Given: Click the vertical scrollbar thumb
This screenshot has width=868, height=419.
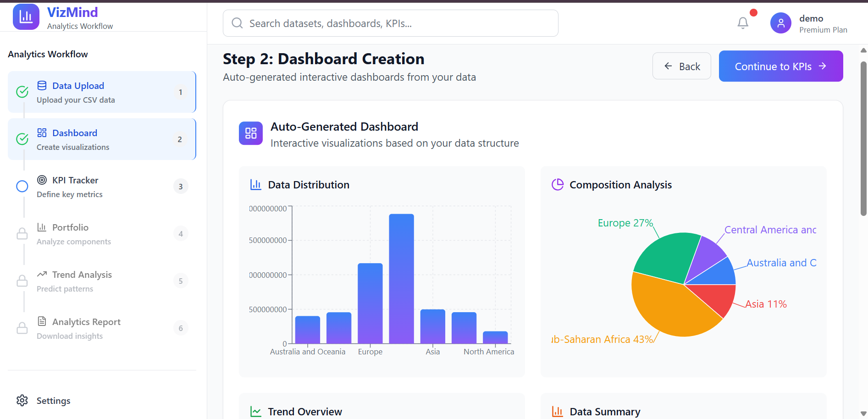Looking at the screenshot, I should [863, 138].
